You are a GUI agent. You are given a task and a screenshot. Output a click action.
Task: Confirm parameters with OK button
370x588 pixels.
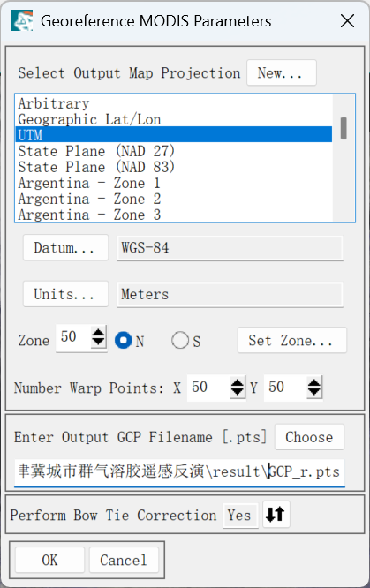coord(49,560)
